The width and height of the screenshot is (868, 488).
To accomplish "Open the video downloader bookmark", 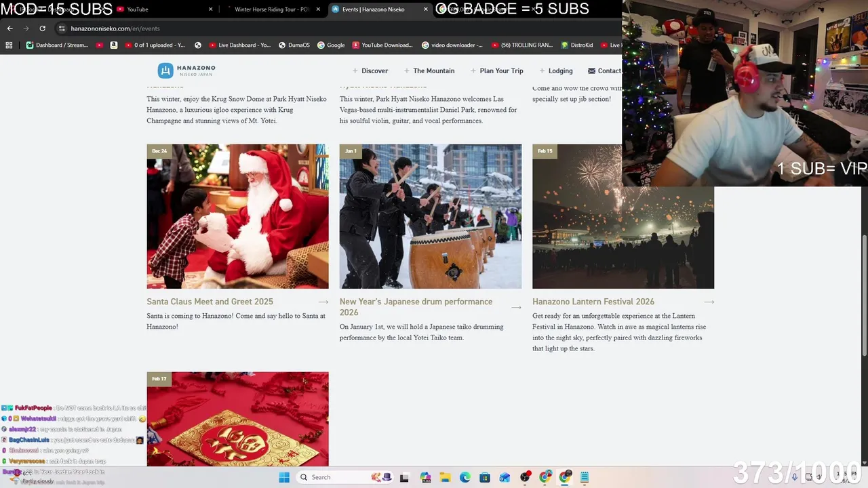I will pos(452,45).
